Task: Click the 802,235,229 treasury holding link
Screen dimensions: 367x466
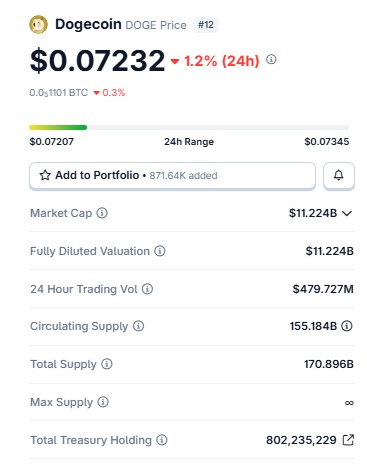Action: (301, 440)
